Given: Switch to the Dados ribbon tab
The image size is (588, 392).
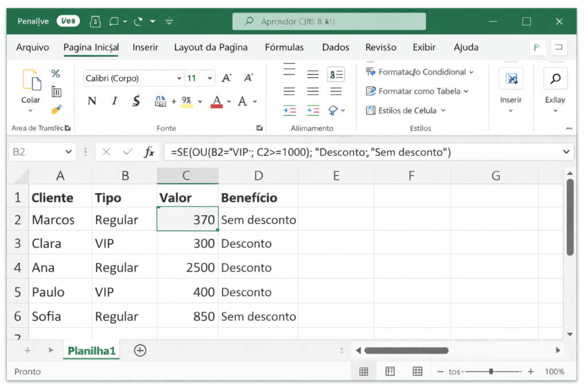Looking at the screenshot, I should [x=335, y=47].
